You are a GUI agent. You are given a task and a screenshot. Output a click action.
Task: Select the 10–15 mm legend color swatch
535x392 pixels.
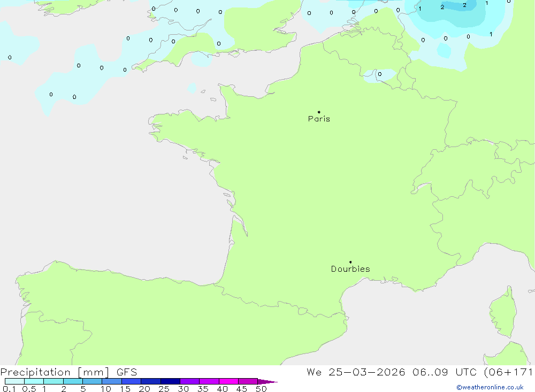112,381
